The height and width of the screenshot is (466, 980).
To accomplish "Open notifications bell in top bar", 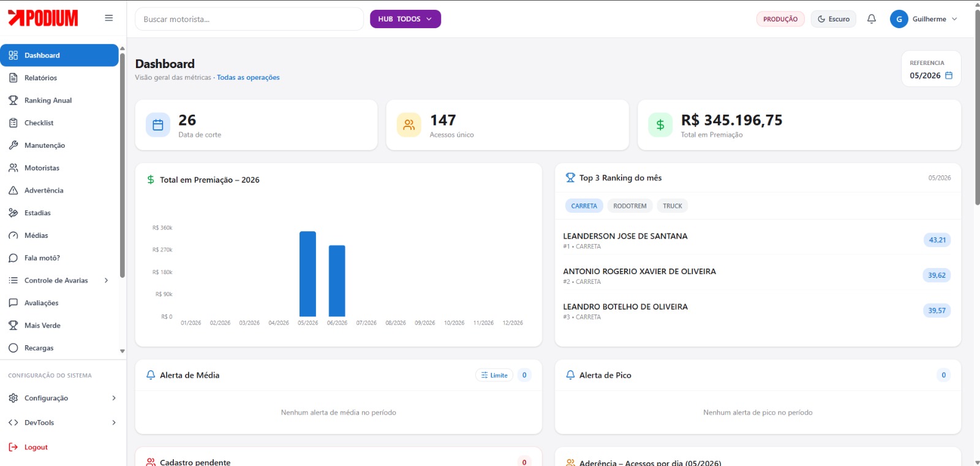I will [x=872, y=19].
